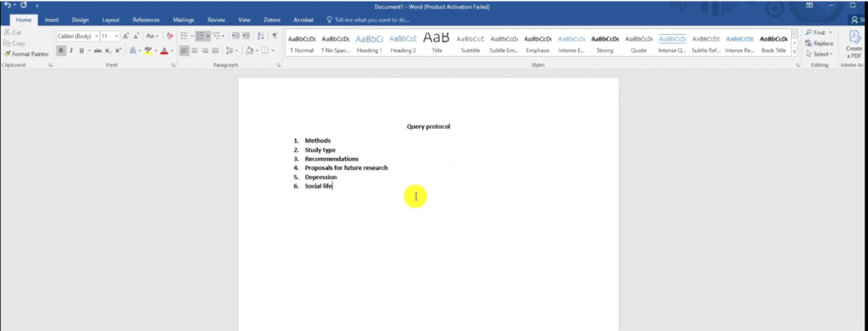Open Paragraph dialog launcher
The image size is (868, 331).
point(278,65)
